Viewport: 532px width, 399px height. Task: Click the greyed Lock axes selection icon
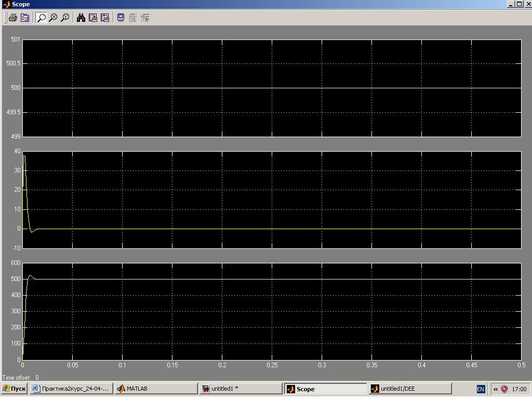133,18
